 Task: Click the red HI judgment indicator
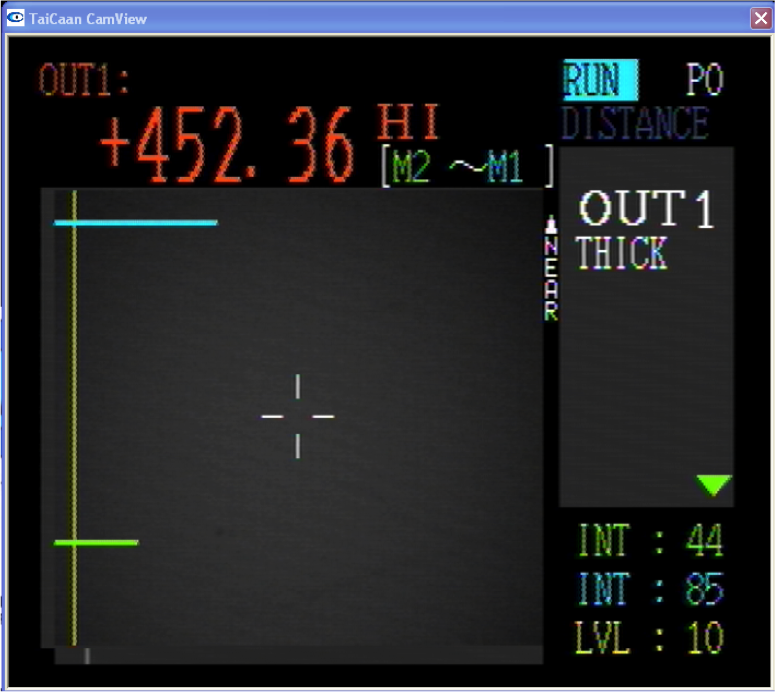pyautogui.click(x=408, y=123)
